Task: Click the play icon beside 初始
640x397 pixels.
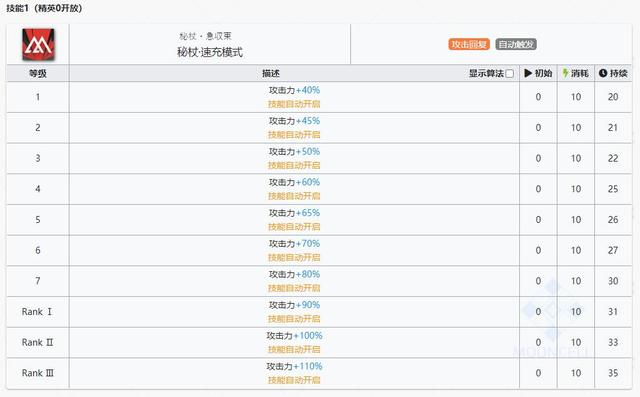Action: (x=528, y=73)
